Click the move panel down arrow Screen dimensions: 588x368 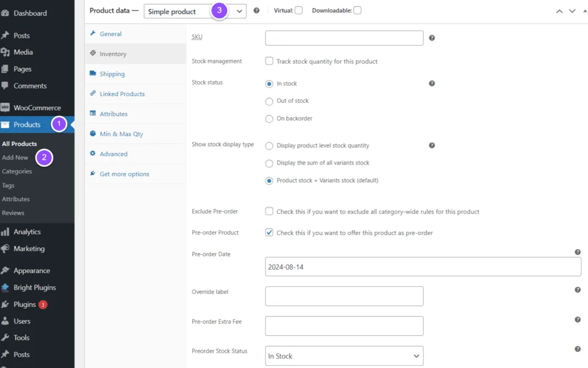click(572, 11)
